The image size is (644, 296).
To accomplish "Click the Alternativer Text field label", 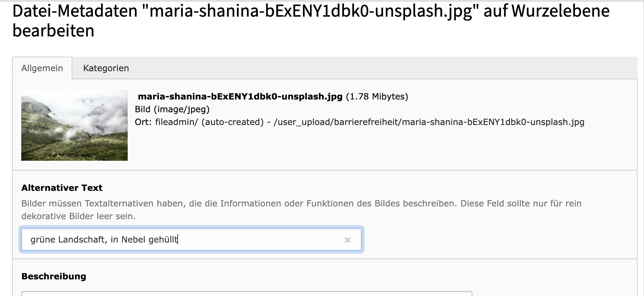I will tap(62, 188).
